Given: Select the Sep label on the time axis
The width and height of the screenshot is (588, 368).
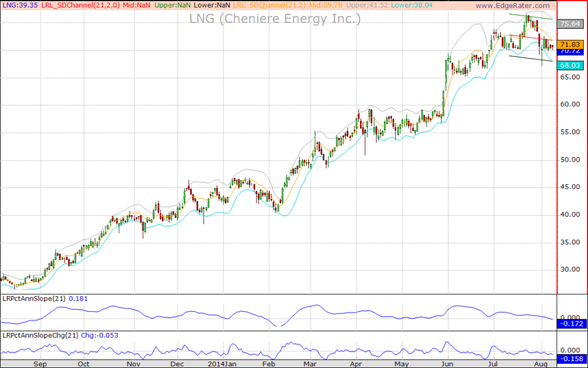Looking at the screenshot, I should click(x=40, y=364).
